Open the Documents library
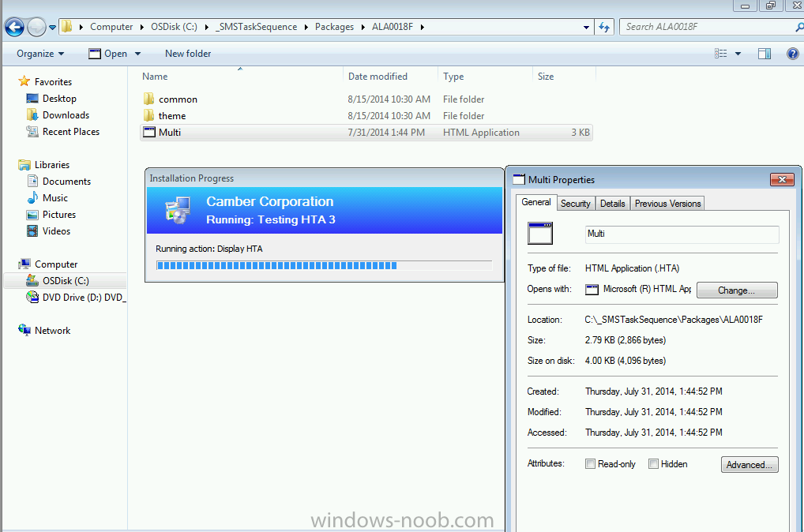This screenshot has width=804, height=532. (66, 182)
